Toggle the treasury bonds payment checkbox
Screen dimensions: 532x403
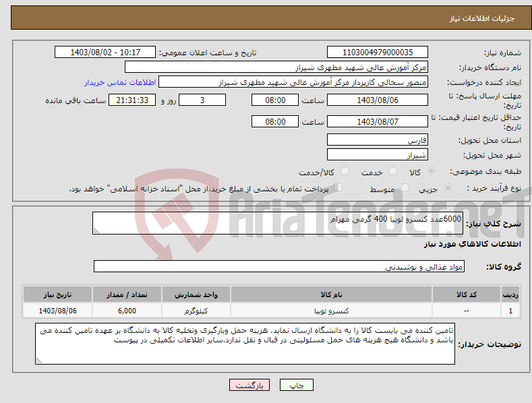tap(338, 187)
